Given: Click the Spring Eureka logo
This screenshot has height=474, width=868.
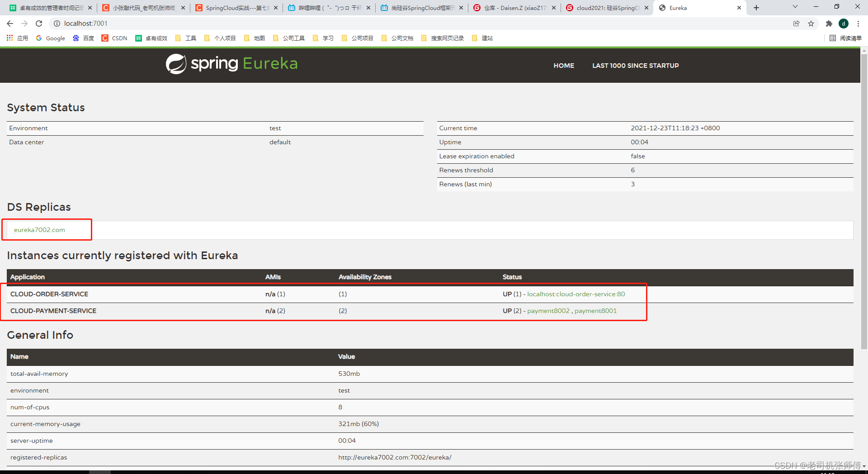Looking at the screenshot, I should click(231, 64).
